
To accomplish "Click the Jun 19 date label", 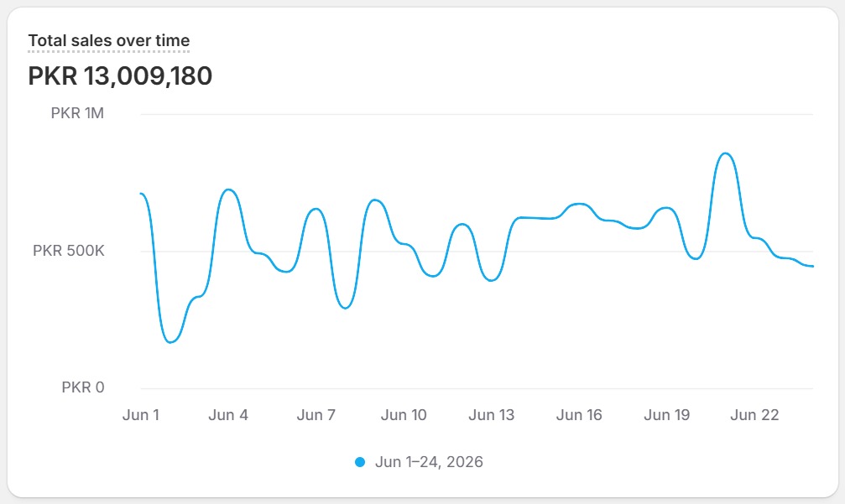I will point(666,415).
